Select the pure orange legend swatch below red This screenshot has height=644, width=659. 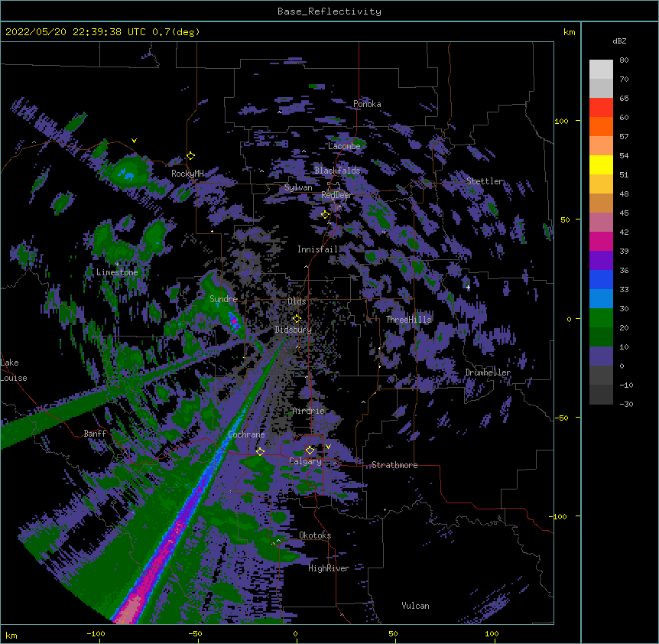601,126
